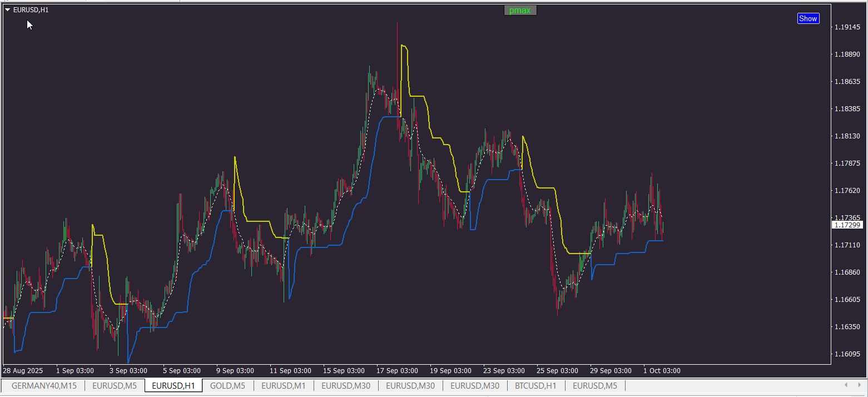Click the blue Show button

coord(808,18)
